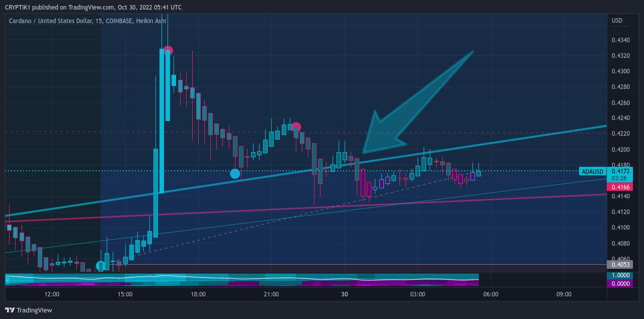This screenshot has width=644, height=319.
Task: Click the TradingView logo at the bottom
Action: click(x=28, y=310)
